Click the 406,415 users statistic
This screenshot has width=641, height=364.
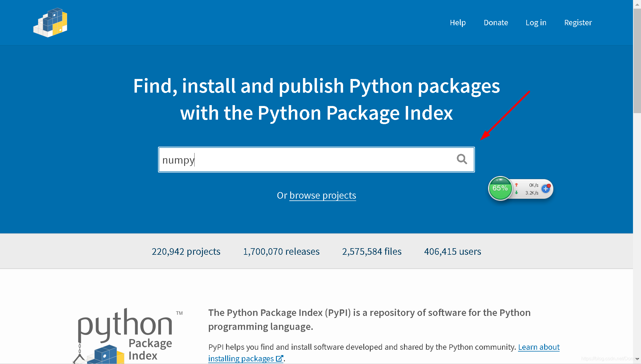(x=452, y=251)
